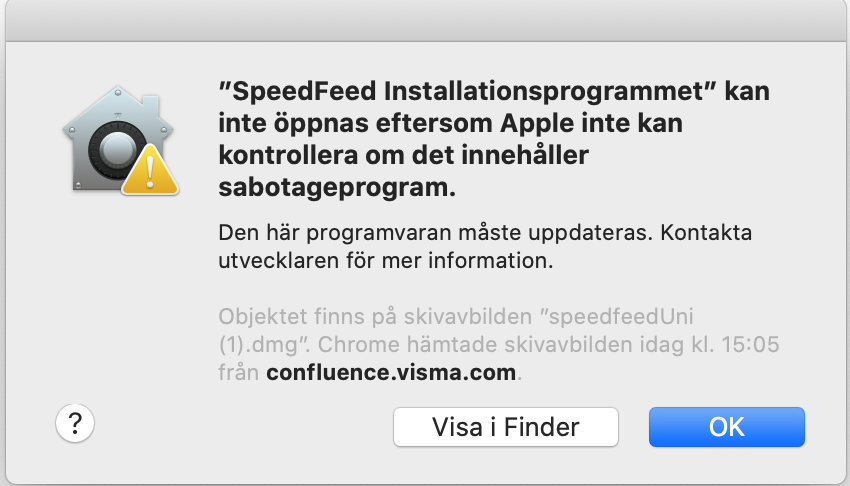Click the question mark help button
The height and width of the screenshot is (486, 850).
75,424
